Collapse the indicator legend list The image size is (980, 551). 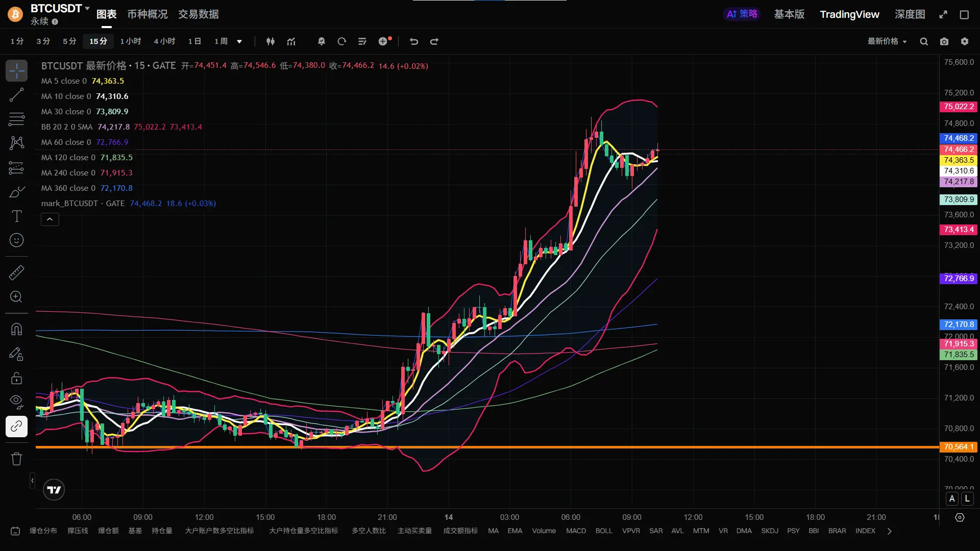(x=50, y=219)
